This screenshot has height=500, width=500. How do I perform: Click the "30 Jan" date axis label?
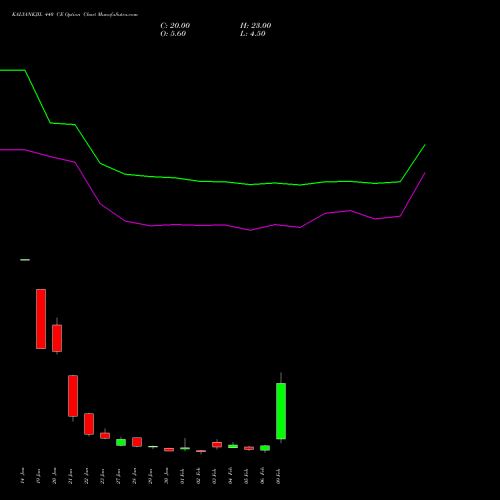click(x=167, y=476)
